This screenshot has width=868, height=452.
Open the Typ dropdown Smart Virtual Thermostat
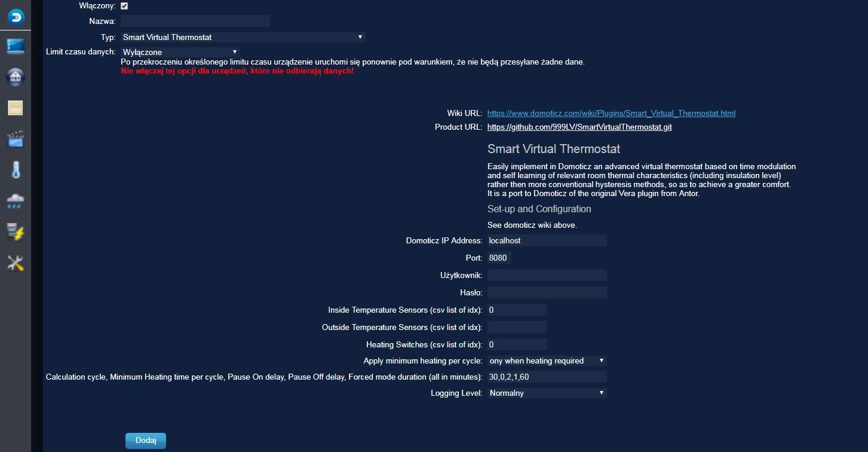coord(243,37)
